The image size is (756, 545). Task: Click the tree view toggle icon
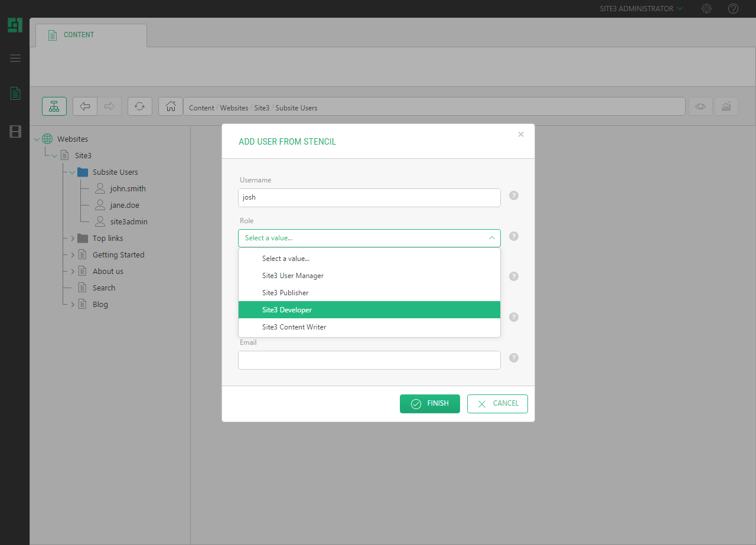pyautogui.click(x=54, y=106)
